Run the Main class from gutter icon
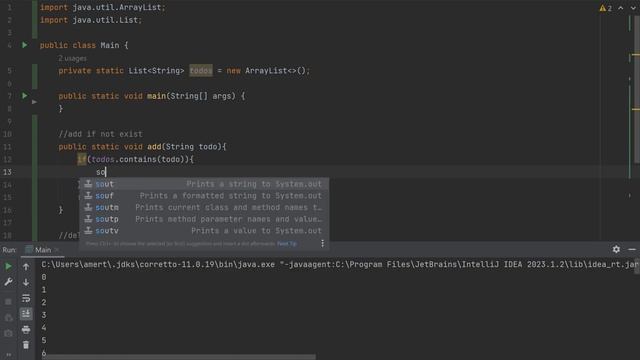640x360 pixels. (x=24, y=45)
